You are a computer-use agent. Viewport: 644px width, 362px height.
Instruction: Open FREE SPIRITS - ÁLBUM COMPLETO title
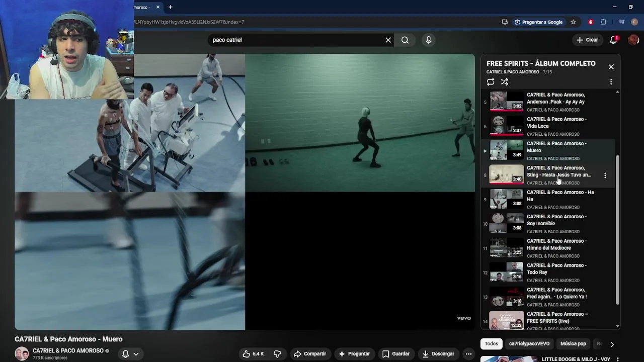coord(541,63)
